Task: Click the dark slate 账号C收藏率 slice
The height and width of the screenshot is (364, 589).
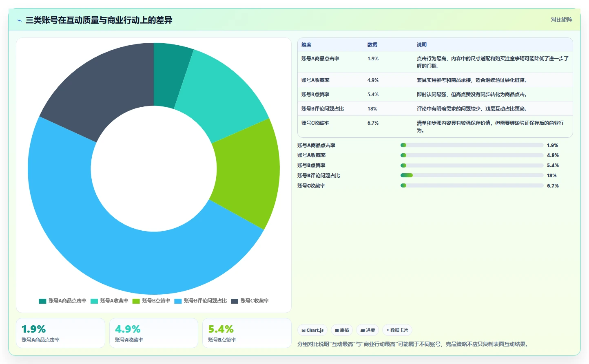Action: point(102,90)
